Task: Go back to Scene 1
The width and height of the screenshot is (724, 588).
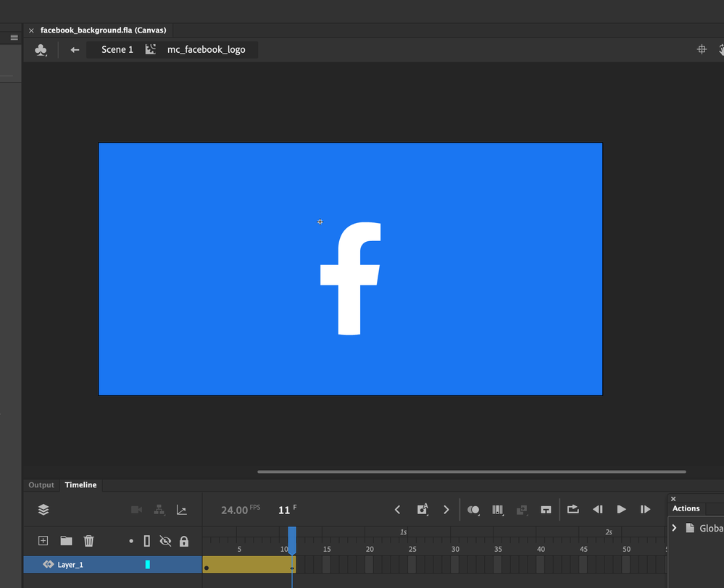Action: [x=117, y=50]
